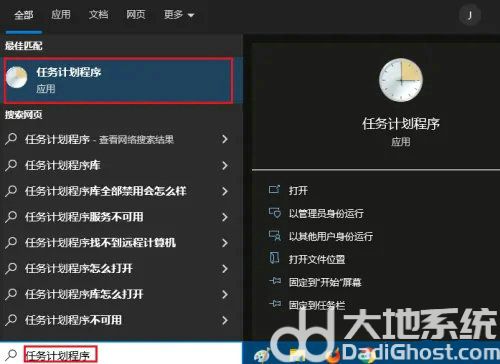Click small Task Scheduler icon in best match
Image resolution: width=500 pixels, height=364 pixels.
point(17,77)
